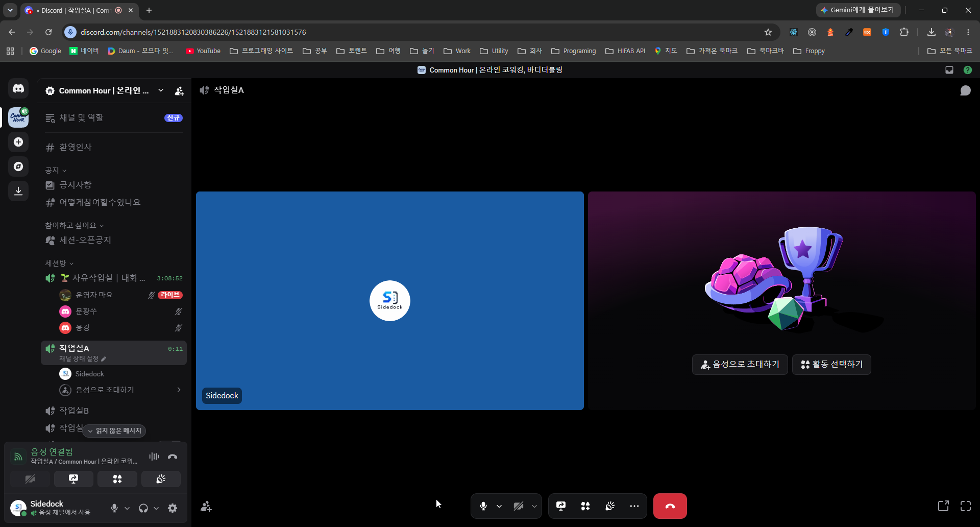Open the 세션-오픈공지 channel
The image size is (980, 527).
(x=113, y=240)
